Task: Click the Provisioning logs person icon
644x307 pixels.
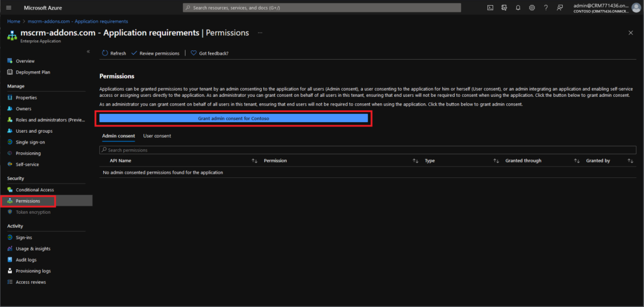Action: [x=10, y=271]
